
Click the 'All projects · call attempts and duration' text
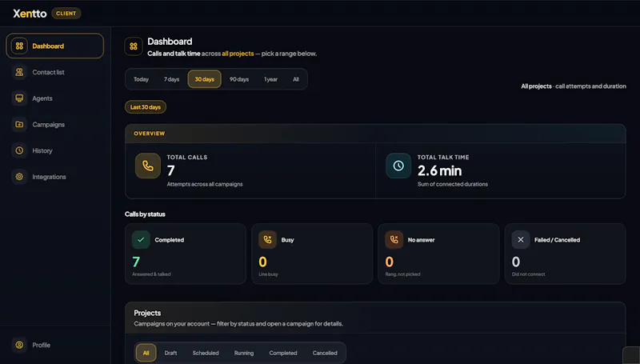click(574, 86)
